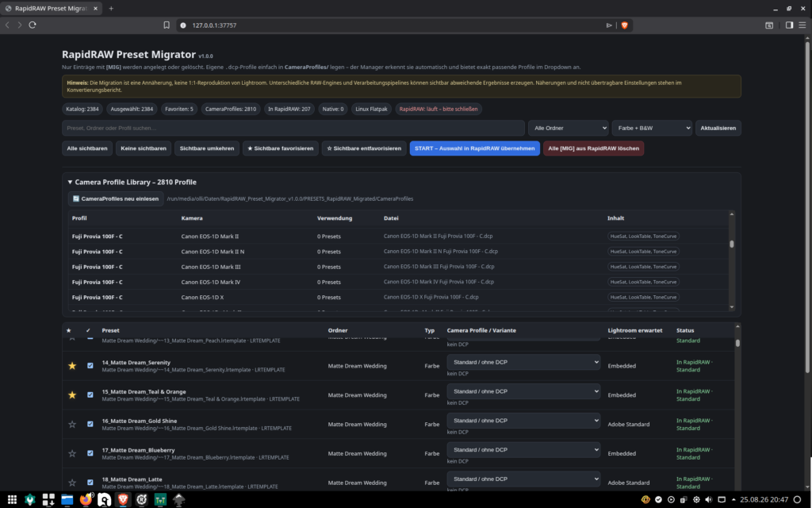
Task: Bookmark this page via bookmark icon
Action: 167,25
